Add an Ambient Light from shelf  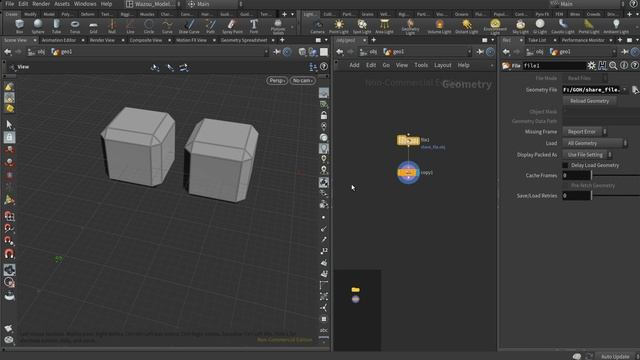point(616,26)
